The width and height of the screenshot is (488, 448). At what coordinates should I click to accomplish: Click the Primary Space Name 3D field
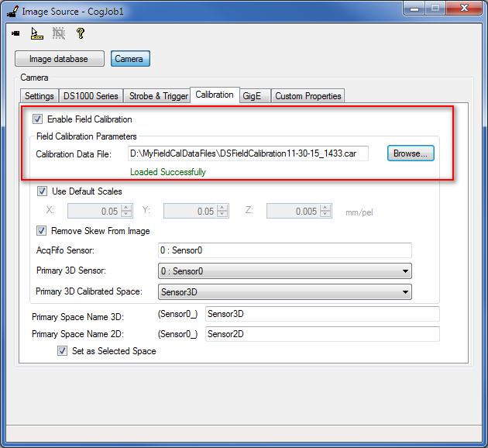(x=322, y=314)
